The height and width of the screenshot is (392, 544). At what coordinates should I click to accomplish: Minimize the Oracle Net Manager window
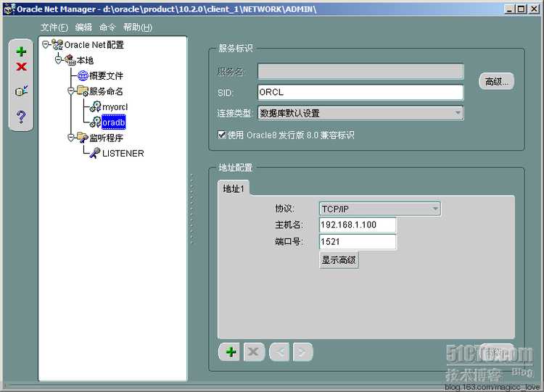(508, 9)
